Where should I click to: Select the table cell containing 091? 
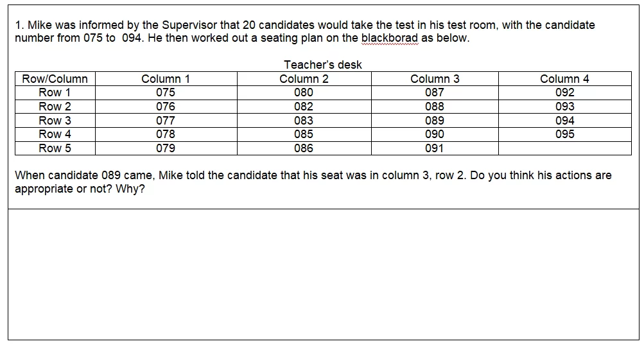[435, 148]
